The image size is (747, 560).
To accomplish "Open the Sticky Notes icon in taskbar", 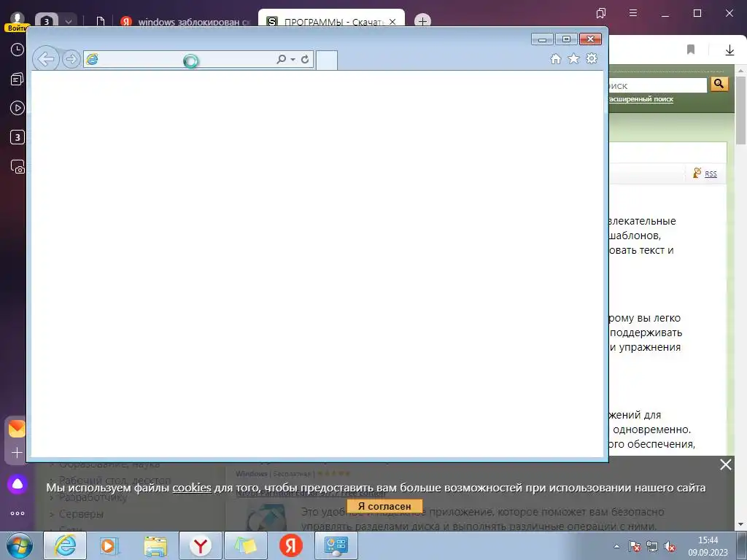I will tap(245, 545).
